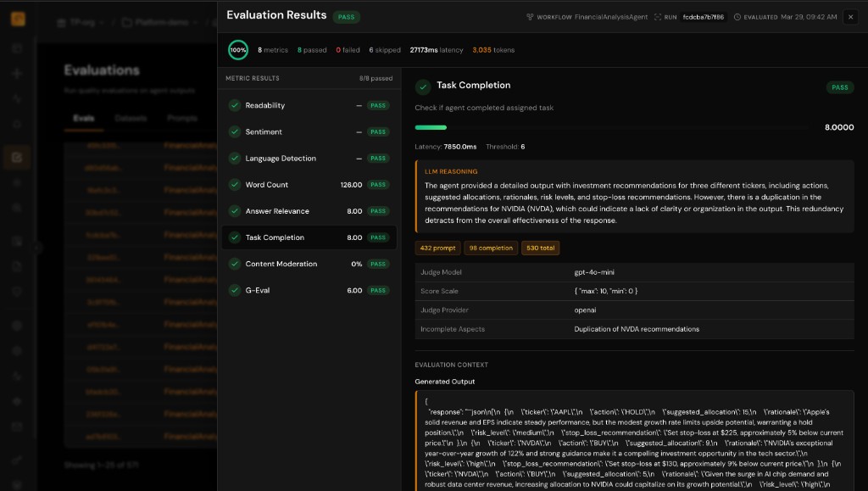Select the Word Count metric result
Image resolution: width=868 pixels, height=491 pixels.
[297, 184]
